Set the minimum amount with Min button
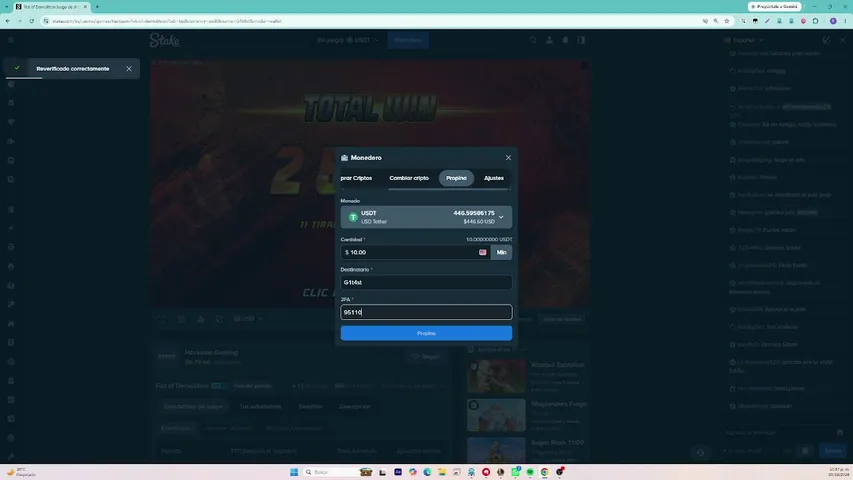 pyautogui.click(x=501, y=253)
